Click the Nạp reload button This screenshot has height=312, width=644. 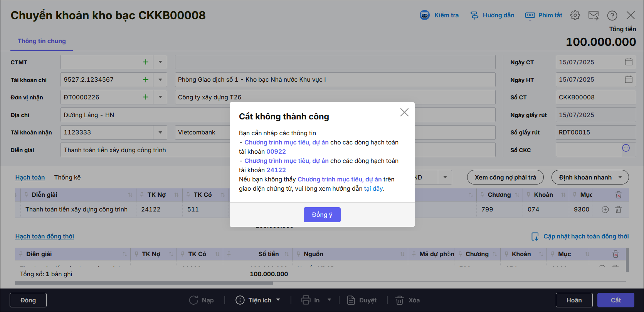pos(201,300)
